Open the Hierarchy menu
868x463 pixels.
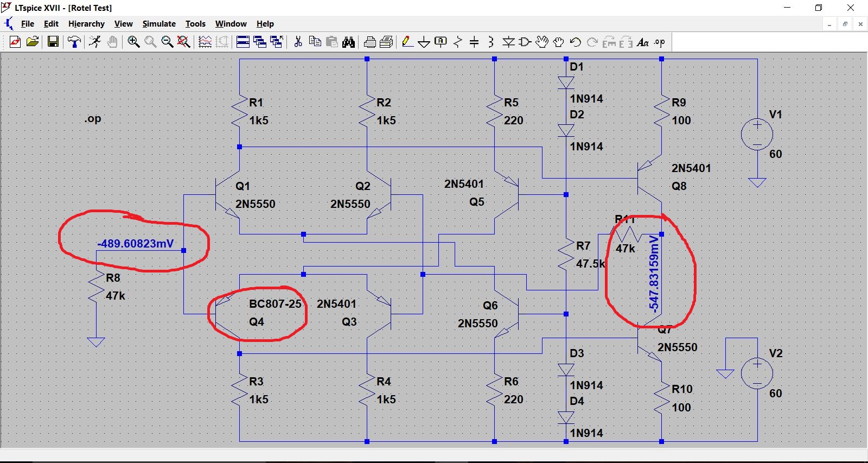[x=86, y=24]
